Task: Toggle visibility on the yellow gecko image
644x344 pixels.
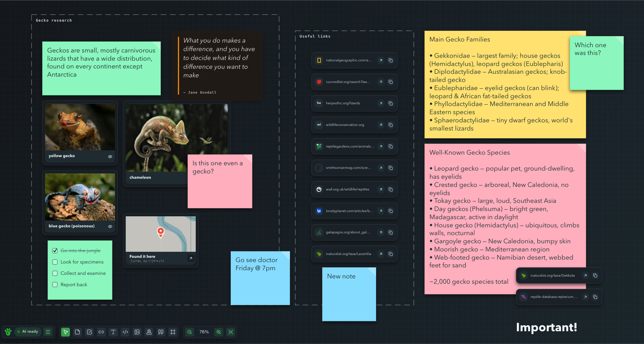Action: (x=110, y=156)
